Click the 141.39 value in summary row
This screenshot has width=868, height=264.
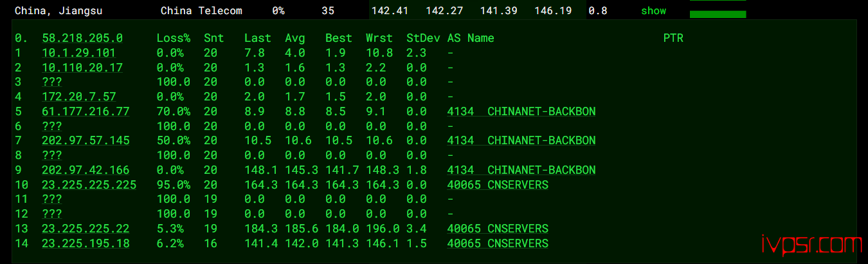click(x=500, y=11)
